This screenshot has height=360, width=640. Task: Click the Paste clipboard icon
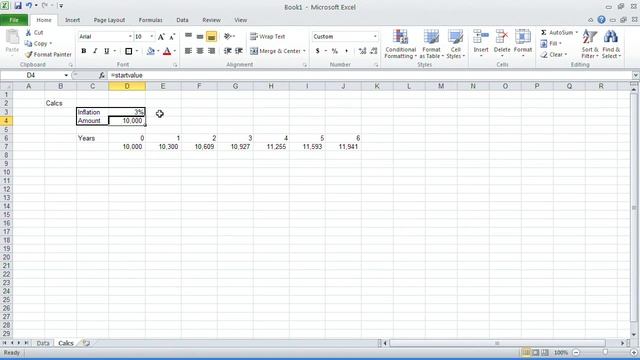click(x=12, y=38)
